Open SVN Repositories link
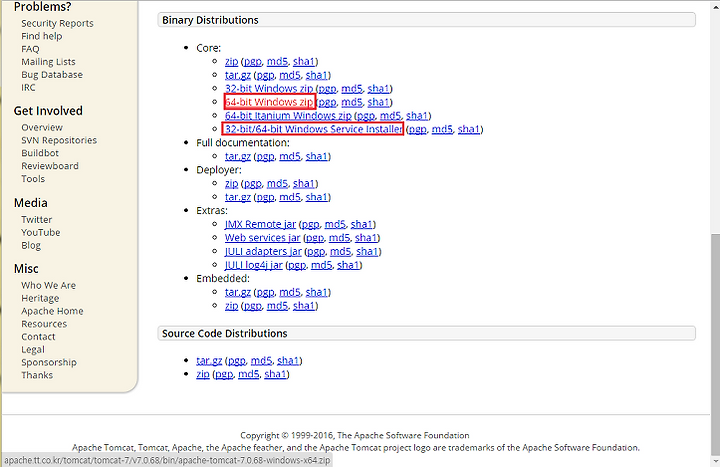 pos(59,140)
